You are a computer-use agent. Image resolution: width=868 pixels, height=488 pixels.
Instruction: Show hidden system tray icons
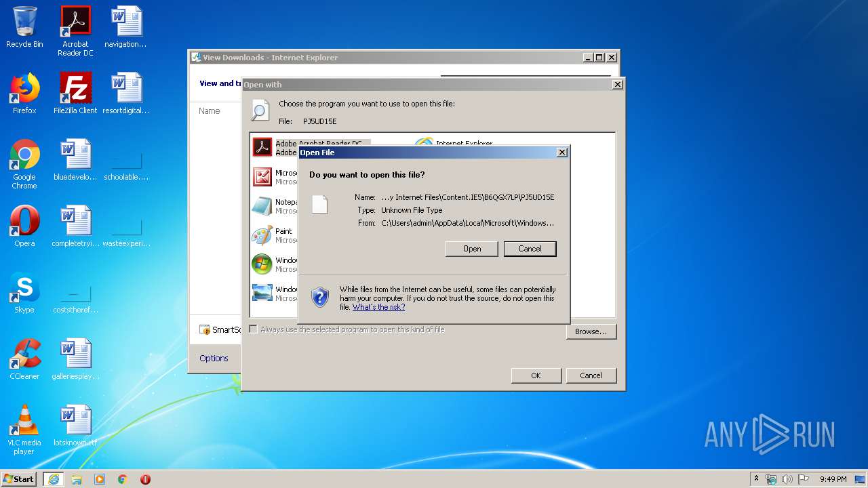pos(756,479)
